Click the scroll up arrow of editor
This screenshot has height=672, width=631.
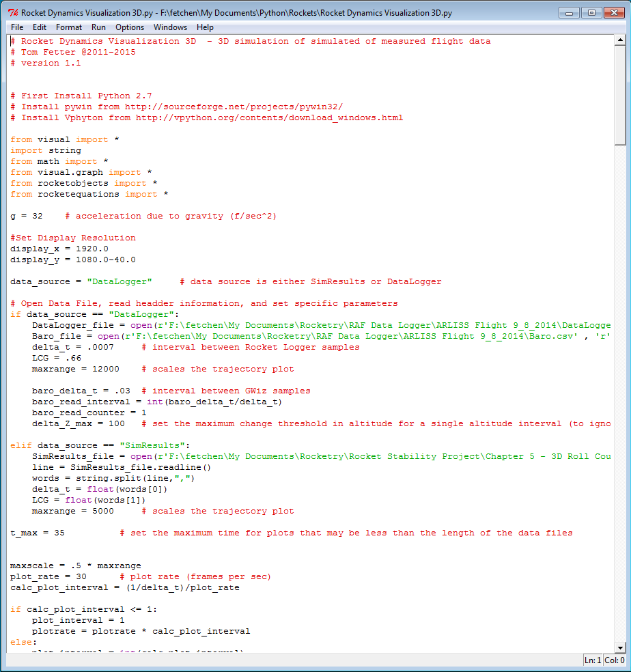coord(620,41)
